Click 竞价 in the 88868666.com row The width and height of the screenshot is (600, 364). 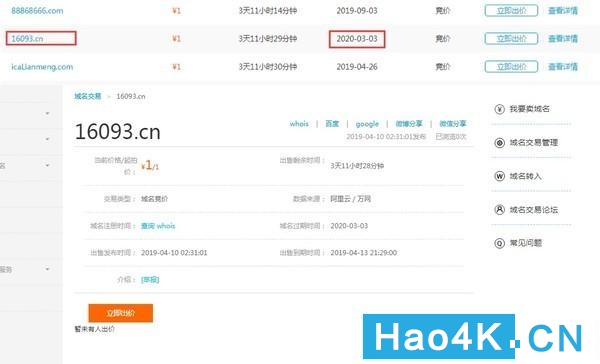(443, 11)
